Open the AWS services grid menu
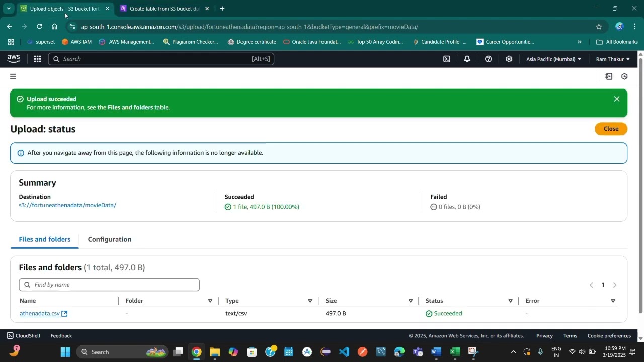The height and width of the screenshot is (362, 644). coord(37,59)
